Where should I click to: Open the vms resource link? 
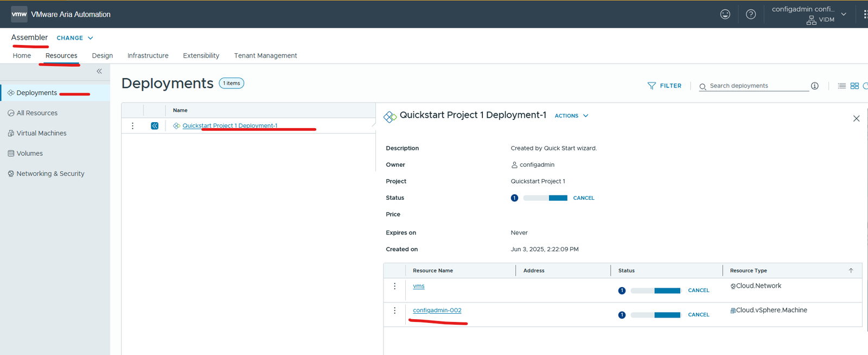pos(419,286)
